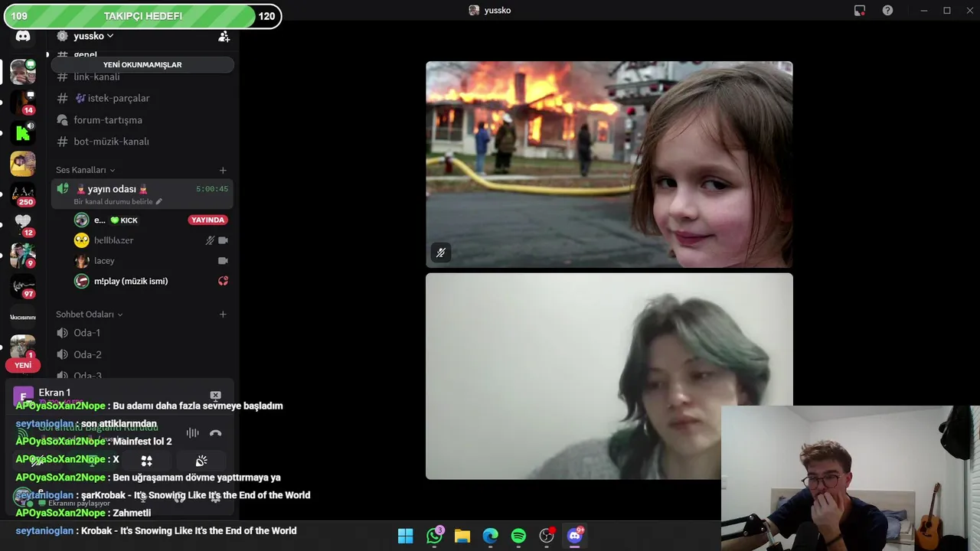Open WhatsApp from the taskbar
The image size is (980, 551).
click(435, 536)
